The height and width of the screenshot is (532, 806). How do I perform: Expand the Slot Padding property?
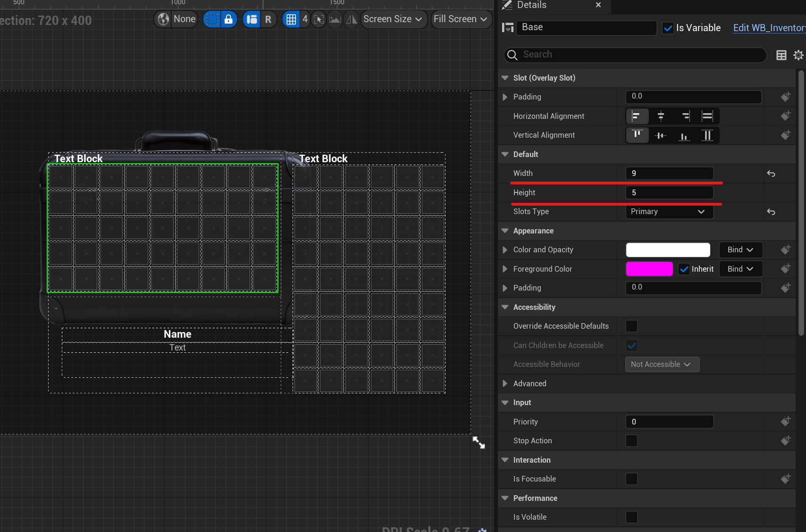505,97
